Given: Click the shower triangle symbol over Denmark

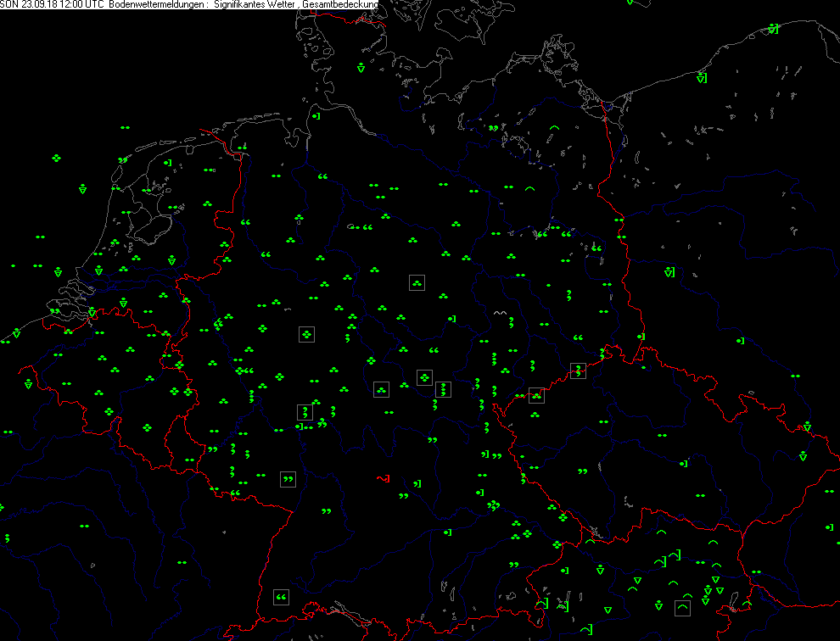Looking at the screenshot, I should (361, 67).
